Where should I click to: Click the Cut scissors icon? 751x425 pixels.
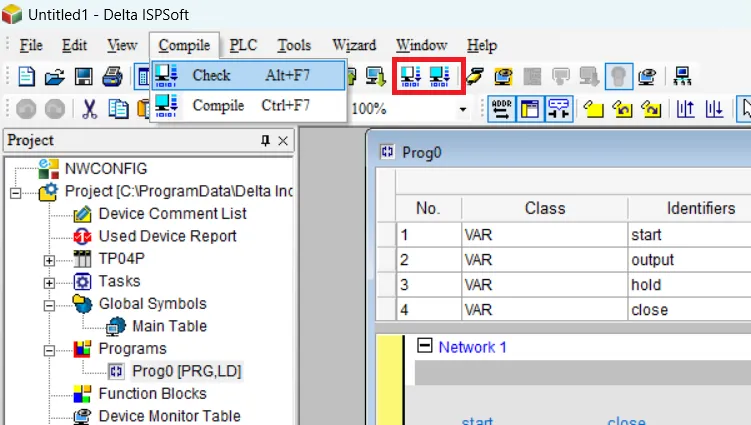(90, 109)
